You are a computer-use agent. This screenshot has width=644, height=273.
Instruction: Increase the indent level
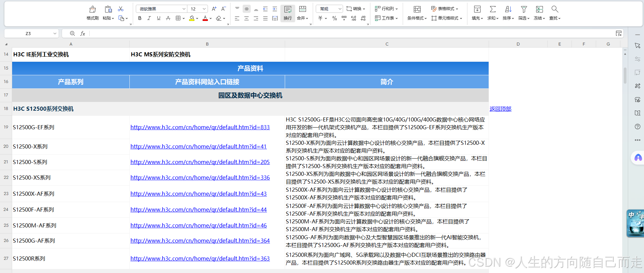(x=275, y=9)
